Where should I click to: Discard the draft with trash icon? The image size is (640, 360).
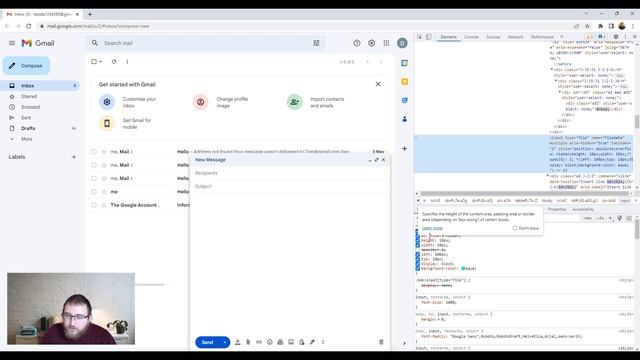coord(381,342)
